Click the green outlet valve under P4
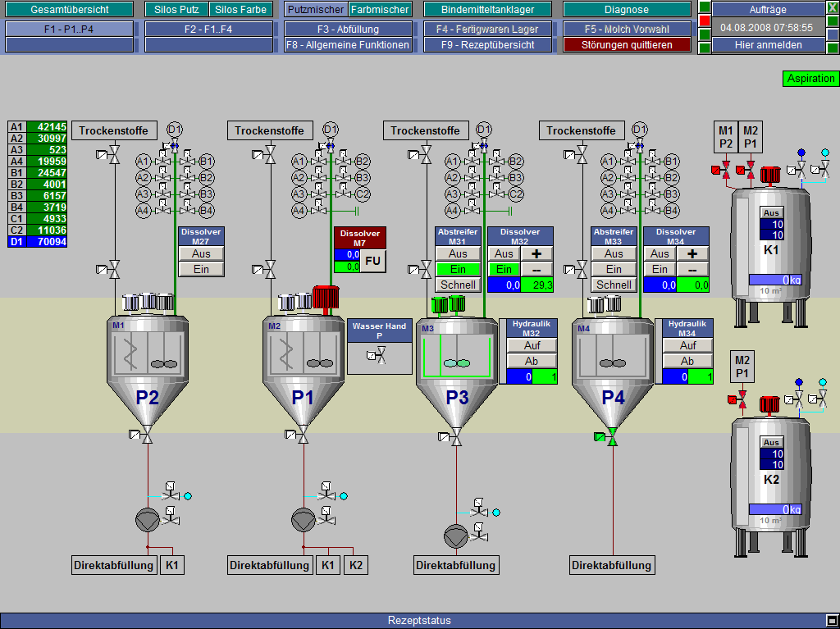 (612, 438)
